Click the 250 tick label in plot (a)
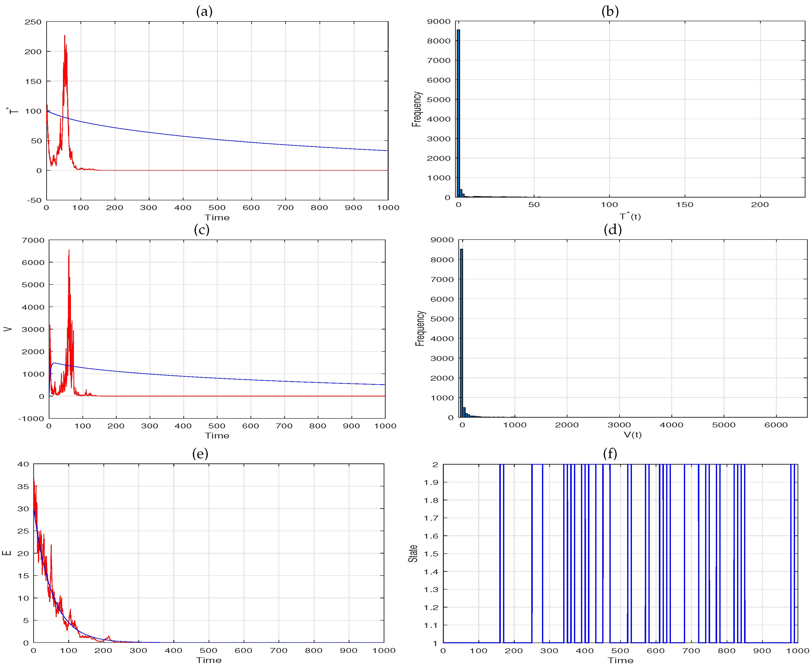 coord(33,22)
